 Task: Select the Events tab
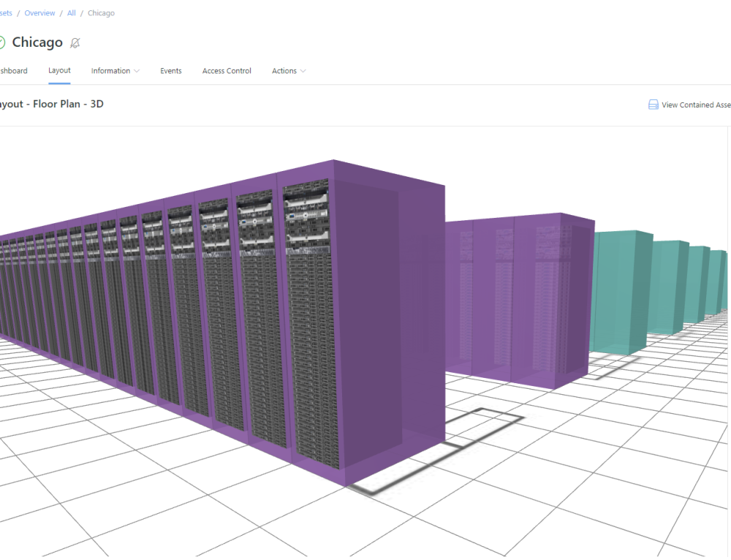pos(170,71)
